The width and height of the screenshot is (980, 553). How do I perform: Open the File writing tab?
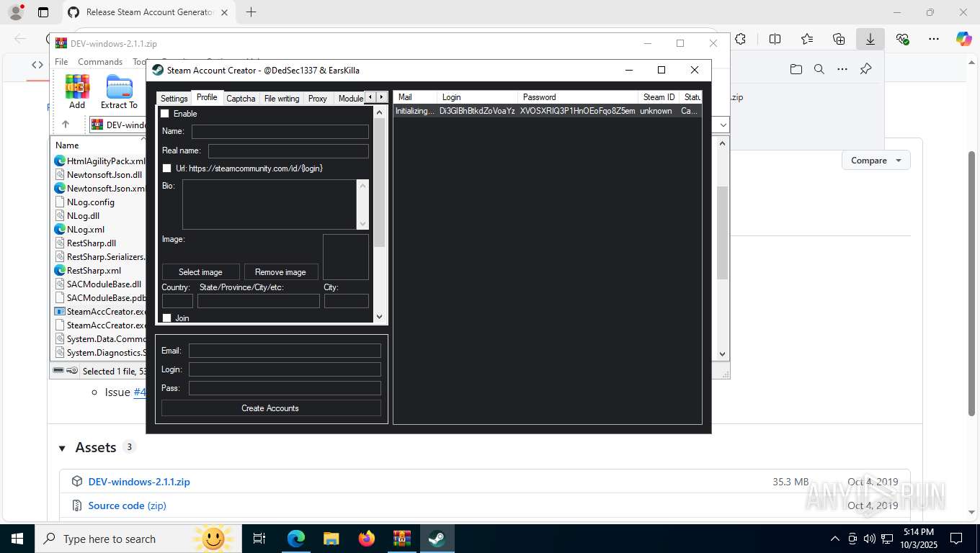pos(282,99)
